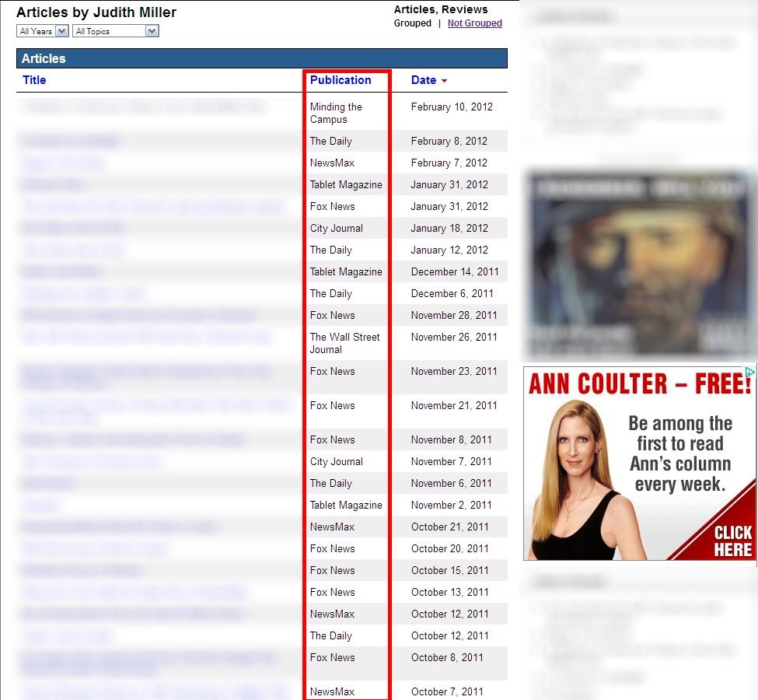The image size is (758, 700).
Task: Select Fox News cell for October 13, 2011
Action: pyautogui.click(x=333, y=593)
